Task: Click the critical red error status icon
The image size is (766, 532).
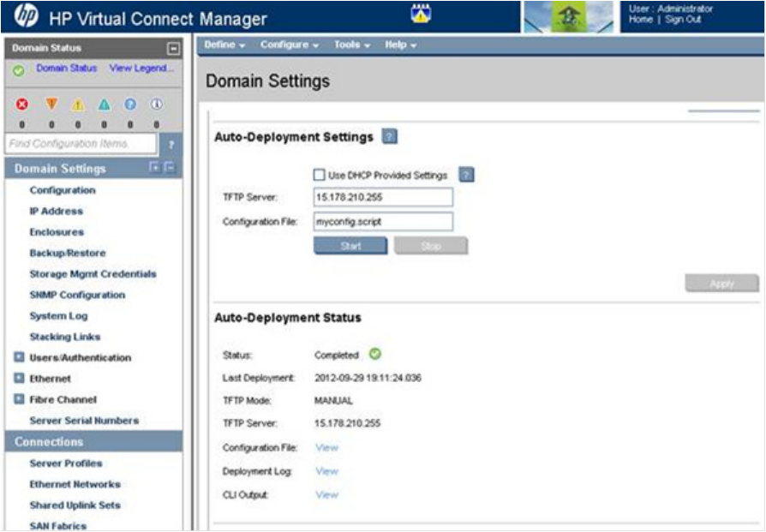Action: coord(22,104)
